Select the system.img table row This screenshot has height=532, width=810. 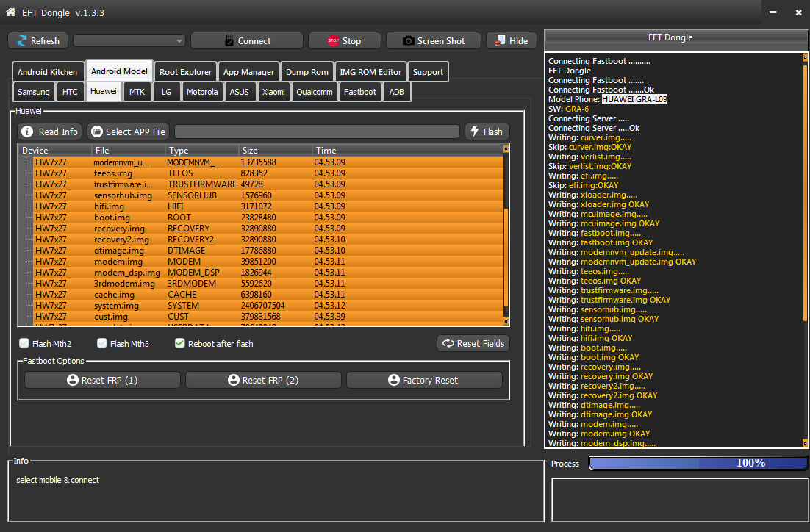(268, 306)
